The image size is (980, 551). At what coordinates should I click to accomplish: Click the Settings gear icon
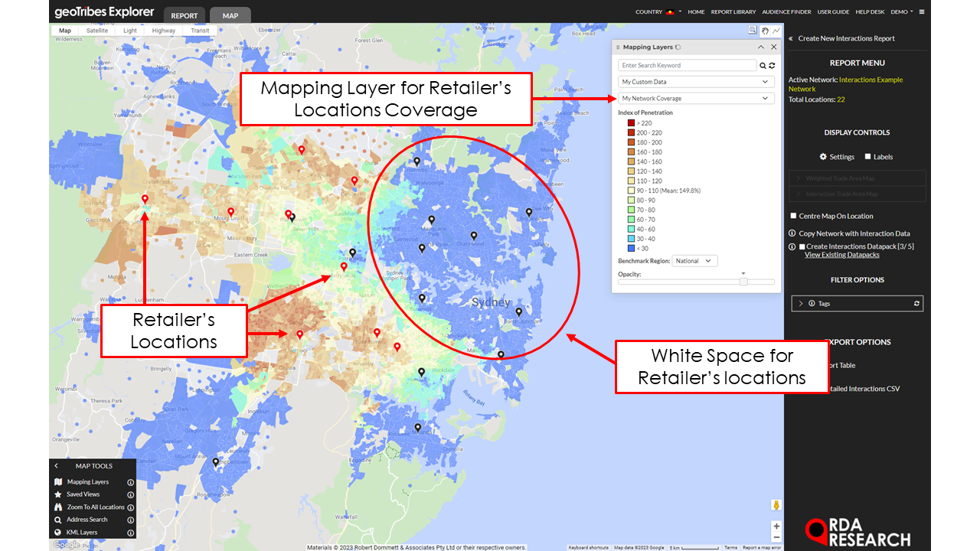(823, 157)
